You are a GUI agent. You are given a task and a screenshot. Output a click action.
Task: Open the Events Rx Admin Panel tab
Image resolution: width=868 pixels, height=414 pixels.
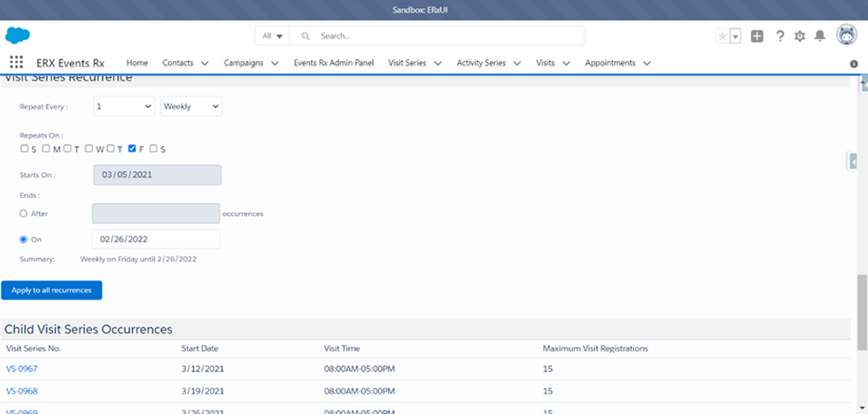coord(334,63)
